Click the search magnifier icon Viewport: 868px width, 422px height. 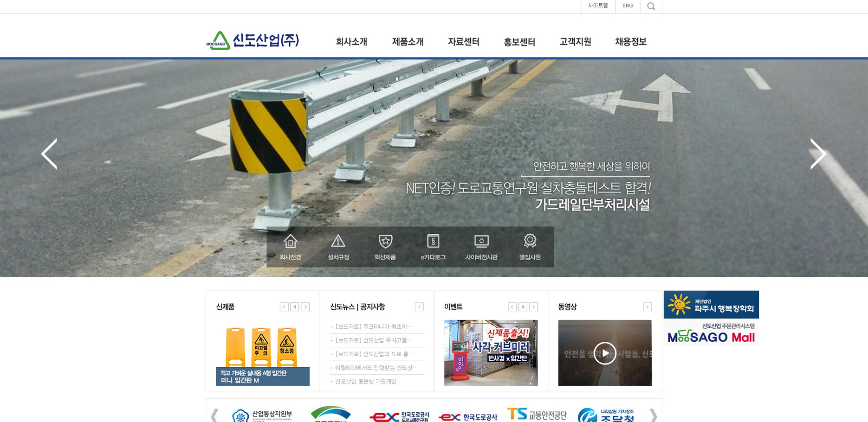pyautogui.click(x=651, y=6)
